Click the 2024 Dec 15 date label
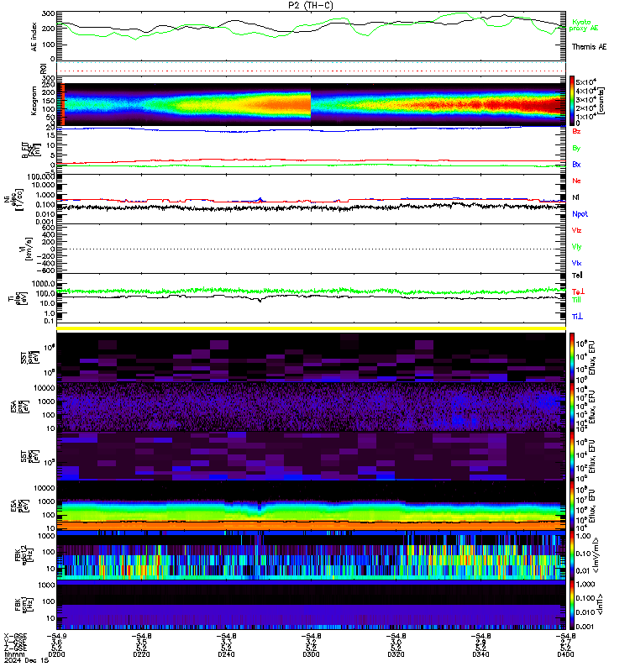This screenshot has height=672, width=630. [x=26, y=660]
